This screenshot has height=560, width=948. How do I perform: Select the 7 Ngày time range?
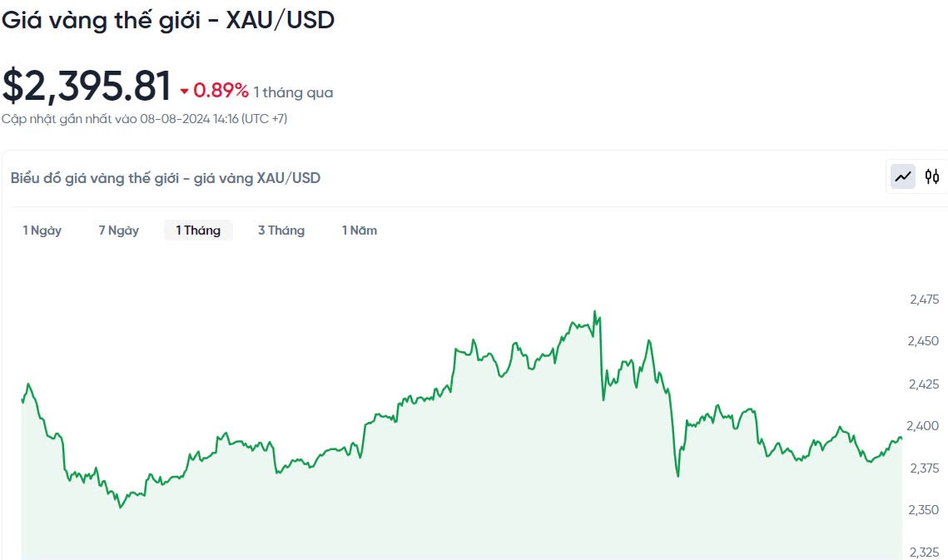click(x=119, y=230)
